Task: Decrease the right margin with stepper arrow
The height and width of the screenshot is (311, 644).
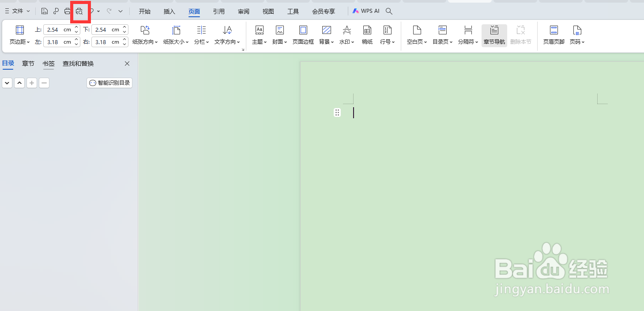Action: coord(125,44)
